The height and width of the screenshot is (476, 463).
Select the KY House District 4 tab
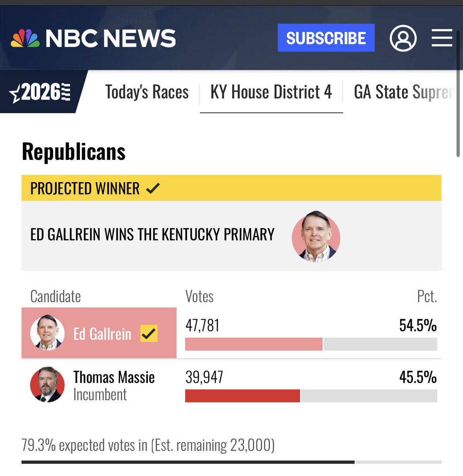point(271,92)
